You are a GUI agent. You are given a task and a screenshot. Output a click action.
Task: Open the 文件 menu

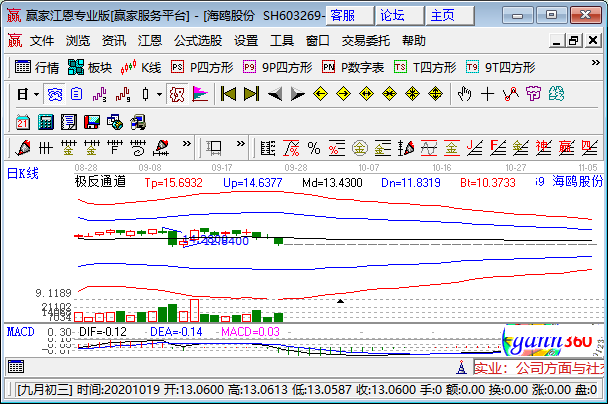coord(42,41)
